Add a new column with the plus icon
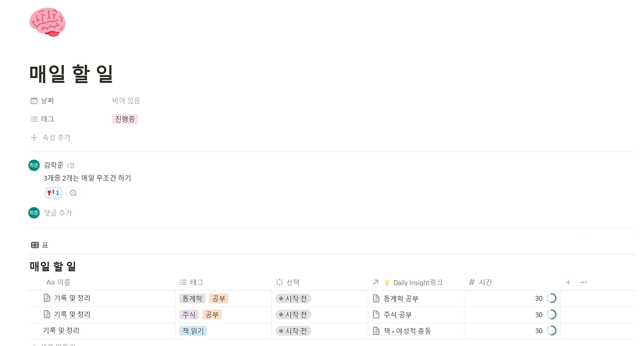Screen dimensions: 644x346 point(568,283)
